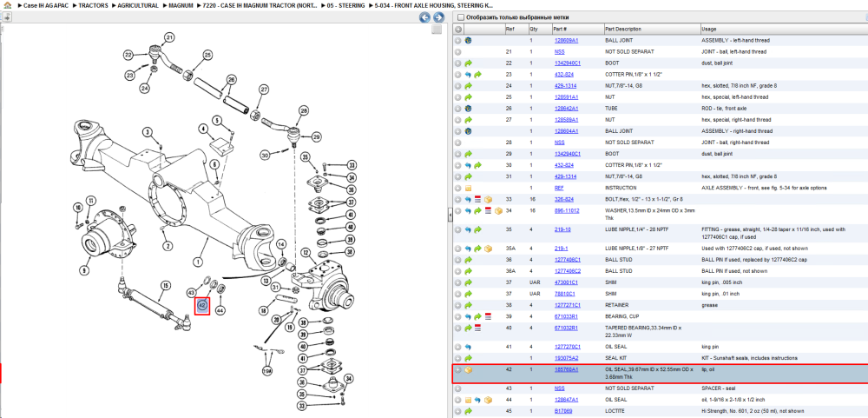Add the BALL JOINT 128609A1 row via plus icon
Viewport: 868px width, 418px height.
(458, 41)
